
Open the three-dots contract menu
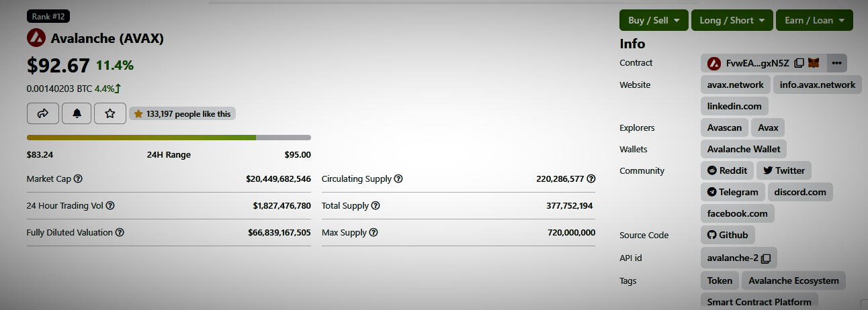(836, 63)
